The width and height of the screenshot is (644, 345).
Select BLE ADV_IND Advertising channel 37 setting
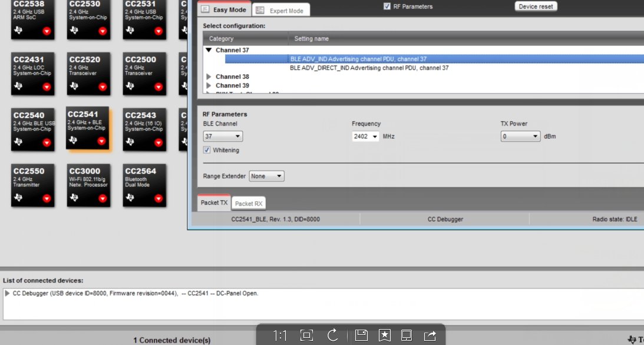[x=434, y=59]
